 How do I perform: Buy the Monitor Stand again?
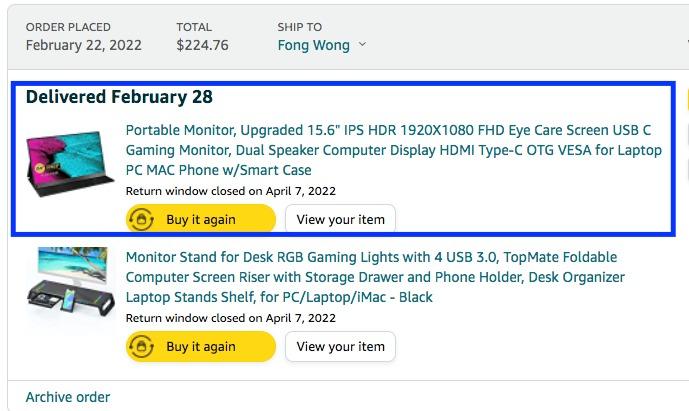pyautogui.click(x=201, y=346)
